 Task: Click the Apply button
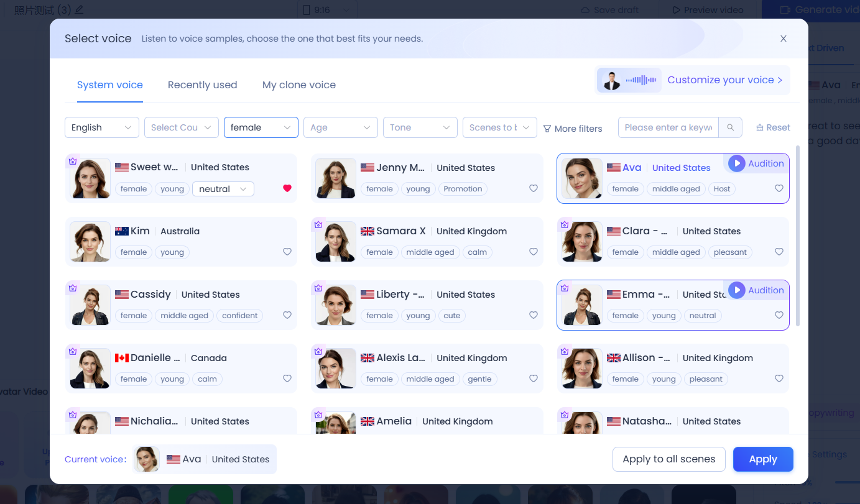point(762,459)
